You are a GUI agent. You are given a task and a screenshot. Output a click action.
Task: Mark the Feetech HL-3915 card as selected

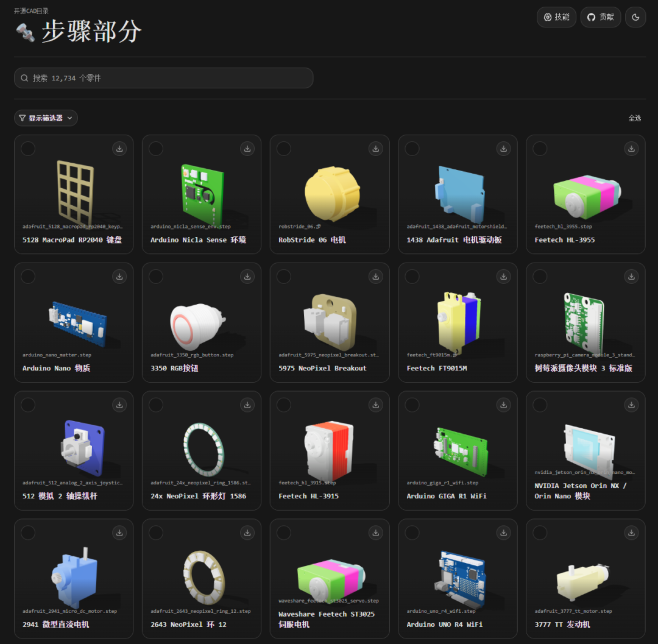(x=284, y=405)
